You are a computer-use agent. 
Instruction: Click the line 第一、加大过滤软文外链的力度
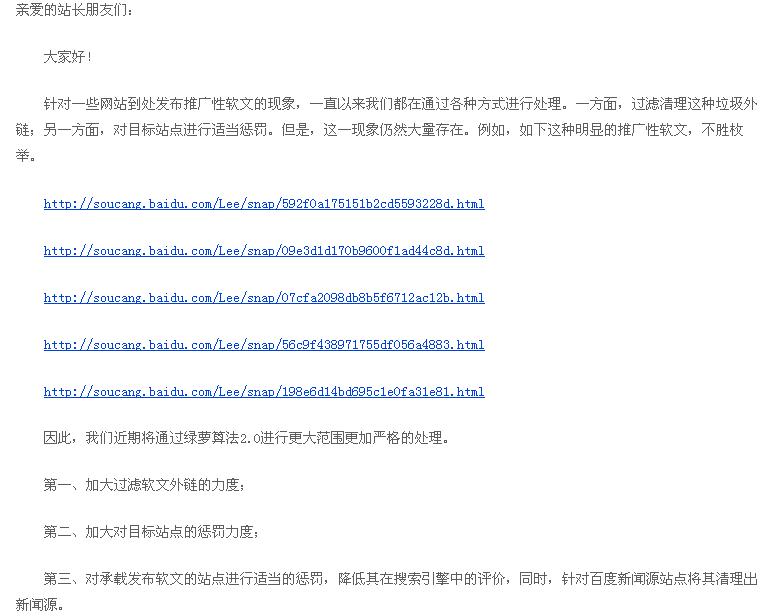tap(143, 485)
